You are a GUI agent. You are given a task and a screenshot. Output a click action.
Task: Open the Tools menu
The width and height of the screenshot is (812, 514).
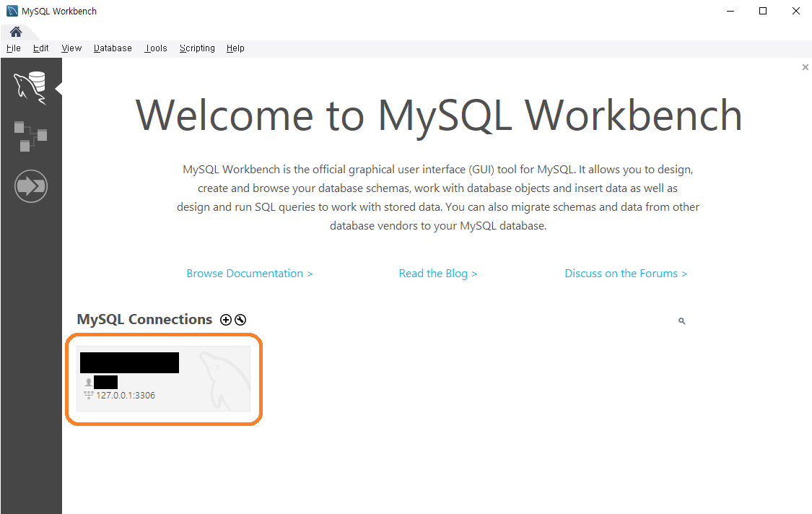coord(156,48)
